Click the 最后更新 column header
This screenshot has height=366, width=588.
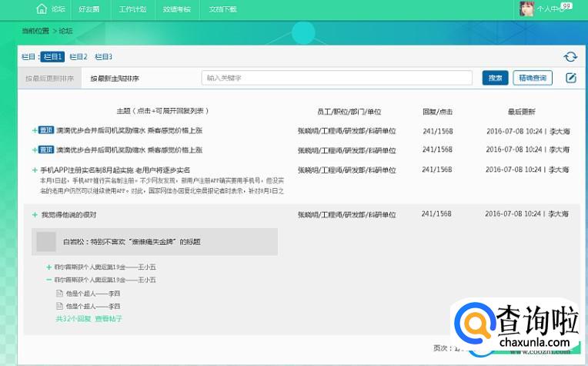pos(521,112)
